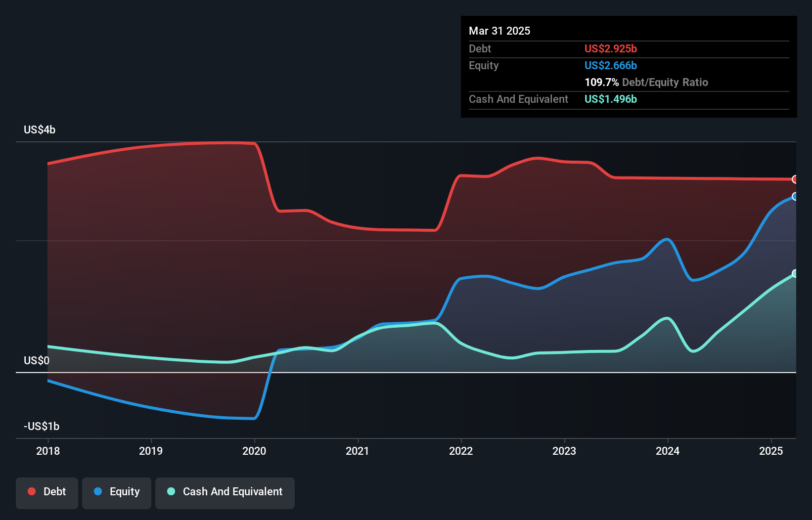
Task: Select the teal Cash endpoint marker
Action: point(795,273)
